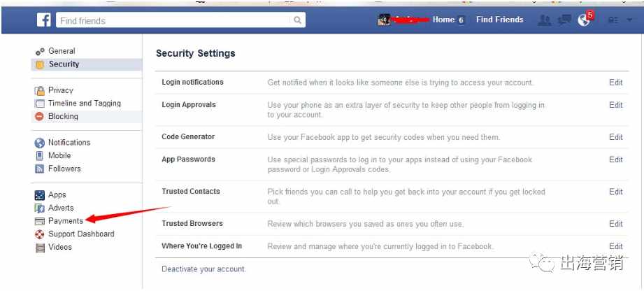Go to Home in top bar
The height and width of the screenshot is (291, 644).
[x=443, y=20]
